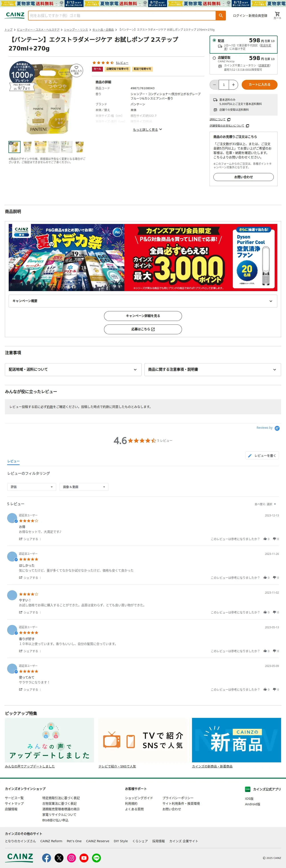Click ショッピングガイド footer link
This screenshot has height=868, width=286.
click(x=139, y=798)
